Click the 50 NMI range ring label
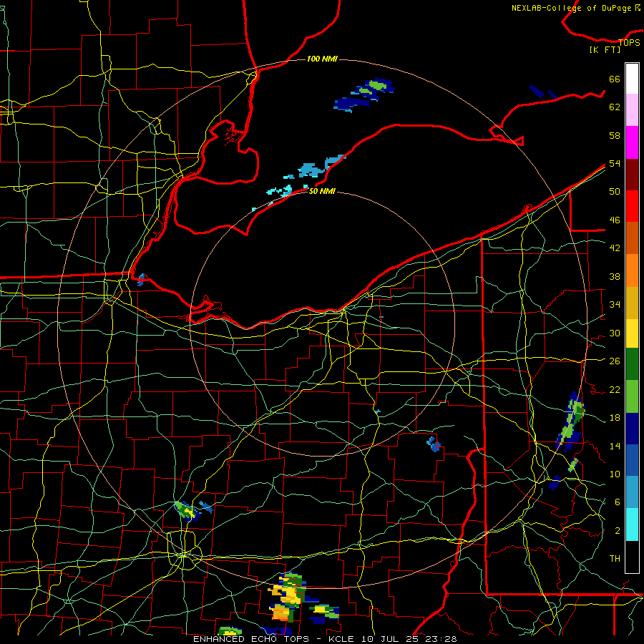The width and height of the screenshot is (644, 644). (x=322, y=191)
